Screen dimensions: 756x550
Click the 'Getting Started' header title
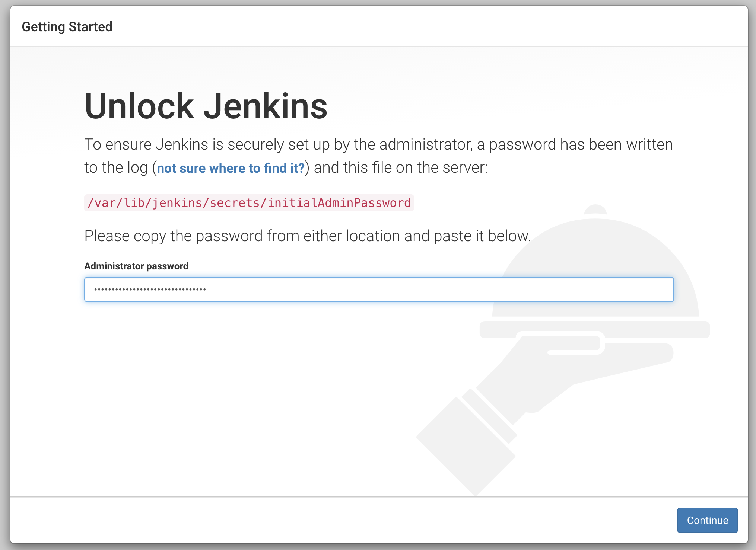(67, 27)
